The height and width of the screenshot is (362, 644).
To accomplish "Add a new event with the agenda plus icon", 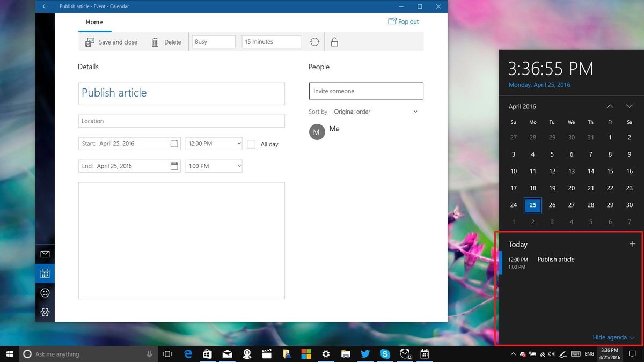I will (x=632, y=244).
